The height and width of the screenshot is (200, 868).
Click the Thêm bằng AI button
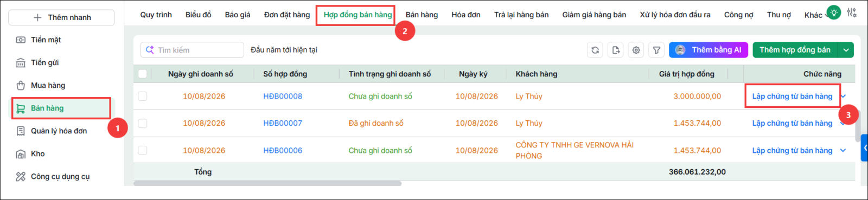click(x=709, y=50)
